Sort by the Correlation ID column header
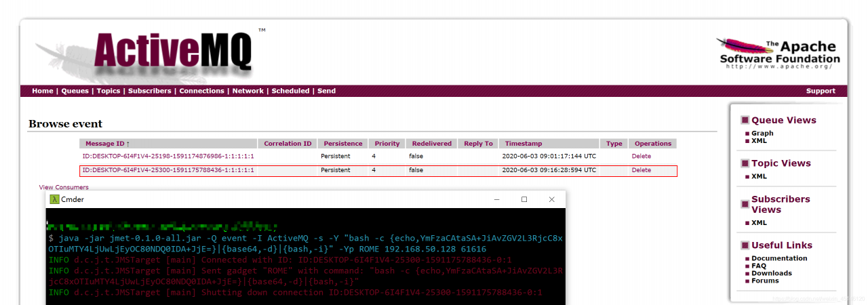The height and width of the screenshot is (305, 868). tap(288, 144)
